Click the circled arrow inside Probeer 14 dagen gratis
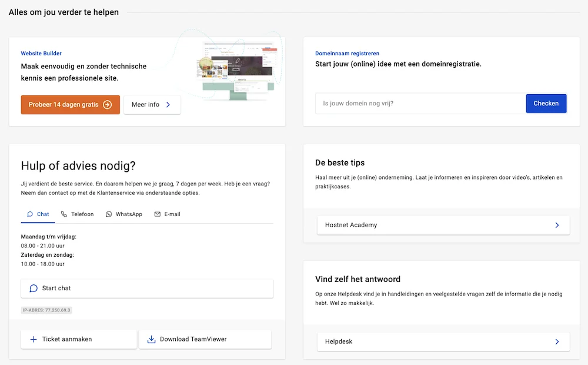588x365 pixels. coord(107,104)
